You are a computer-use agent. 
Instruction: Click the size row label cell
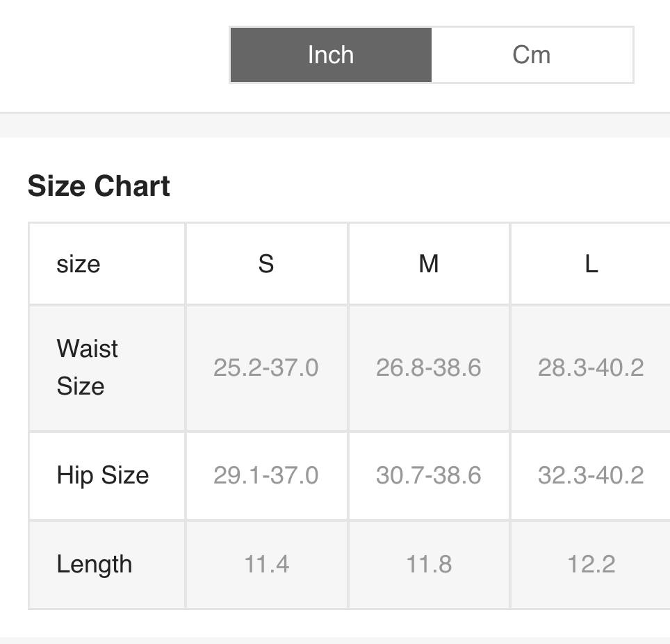(x=76, y=264)
